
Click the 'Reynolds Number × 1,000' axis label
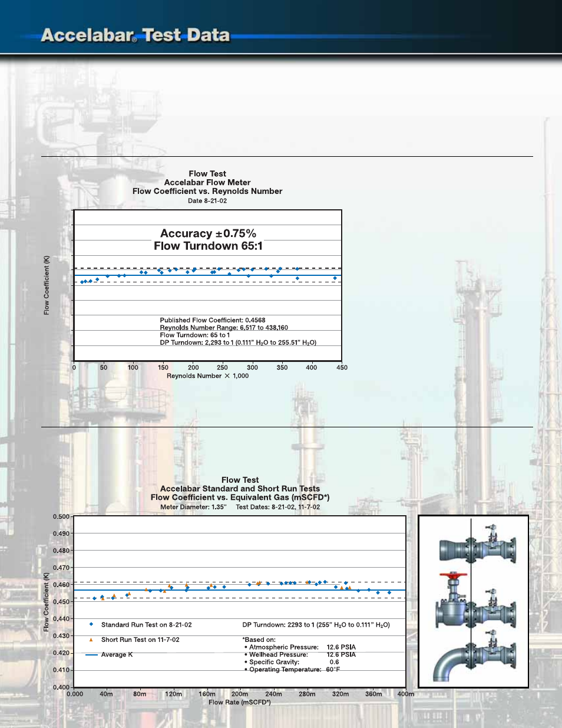pyautogui.click(x=207, y=375)
